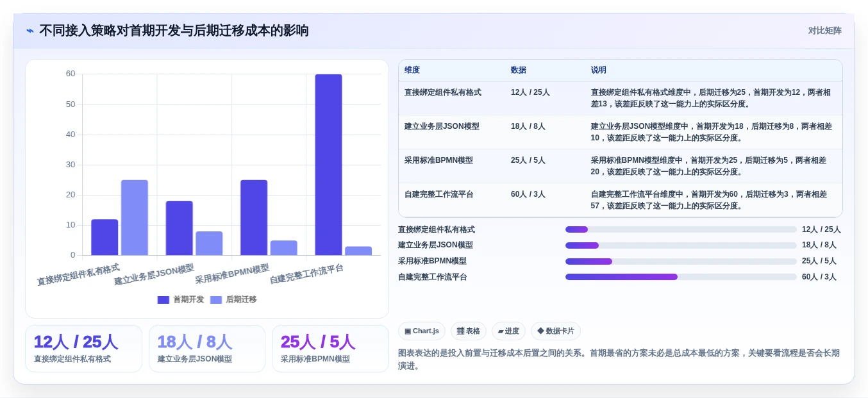Select the 进度 tag

click(x=508, y=331)
